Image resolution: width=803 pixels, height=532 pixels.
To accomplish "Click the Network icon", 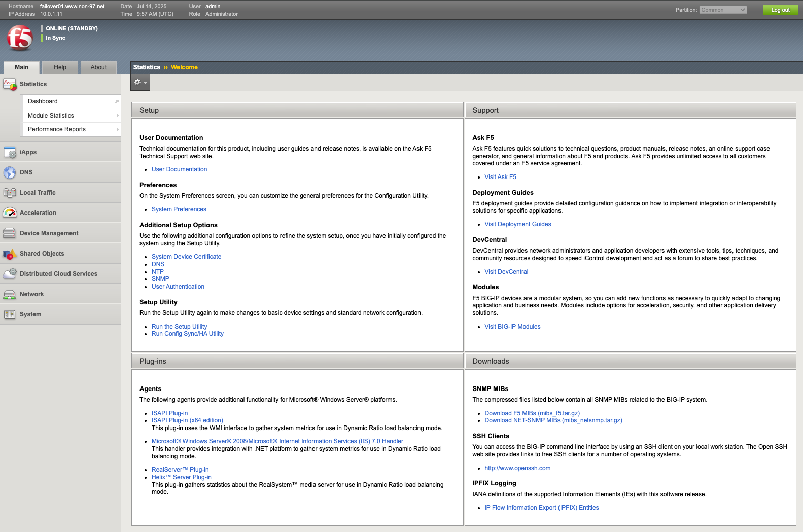I will [10, 294].
